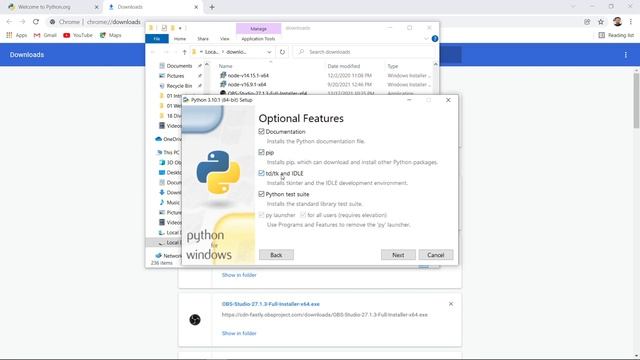Image resolution: width=640 pixels, height=360 pixels.
Task: Show OBS Studio installer in folder
Action: click(x=239, y=333)
